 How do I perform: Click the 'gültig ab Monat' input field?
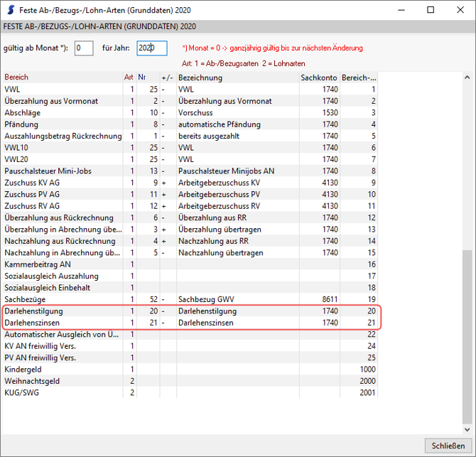[x=84, y=48]
